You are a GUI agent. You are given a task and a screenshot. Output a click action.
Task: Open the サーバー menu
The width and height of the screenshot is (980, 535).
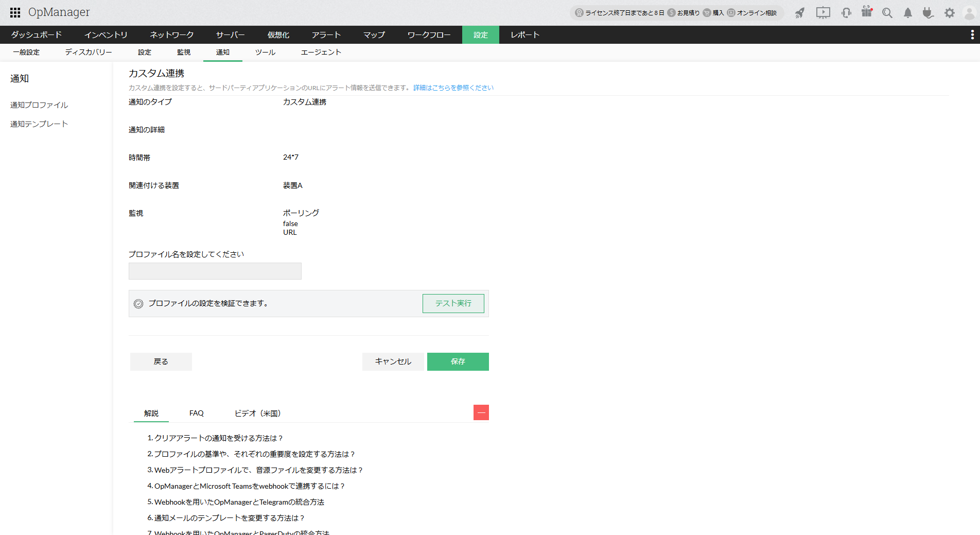point(231,34)
